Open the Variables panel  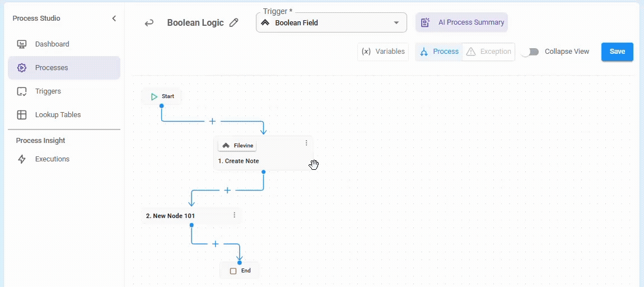pos(383,52)
